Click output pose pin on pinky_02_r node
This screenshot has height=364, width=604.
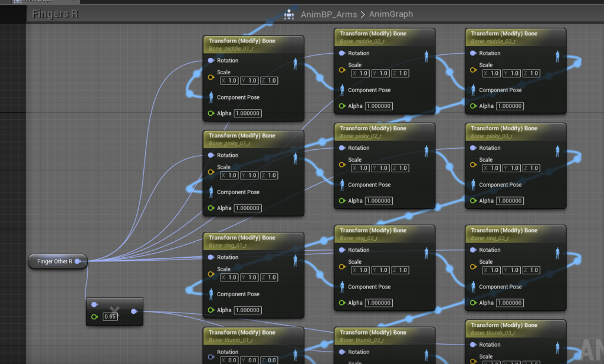tap(426, 151)
